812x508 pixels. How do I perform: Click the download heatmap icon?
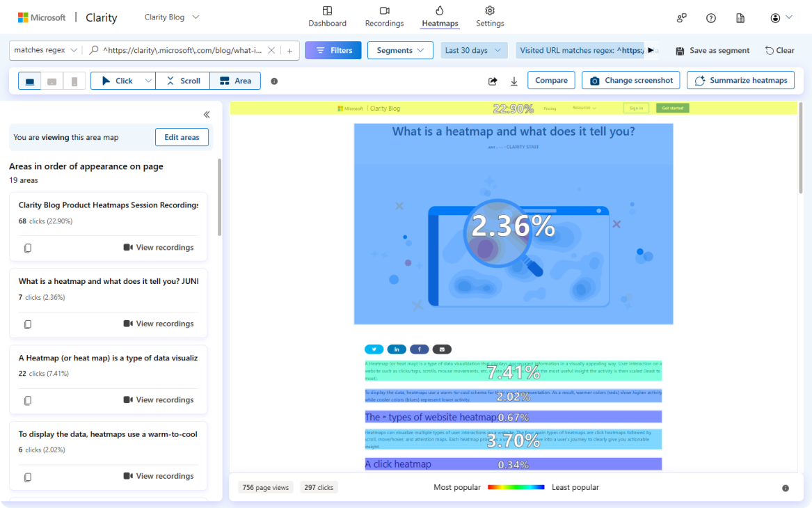tap(514, 81)
